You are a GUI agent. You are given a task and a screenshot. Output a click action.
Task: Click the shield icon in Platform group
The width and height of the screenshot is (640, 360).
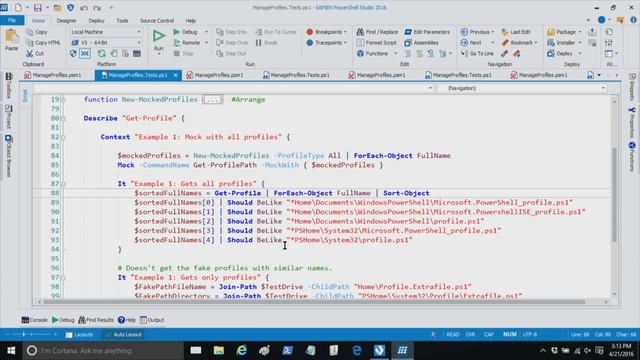(x=73, y=53)
